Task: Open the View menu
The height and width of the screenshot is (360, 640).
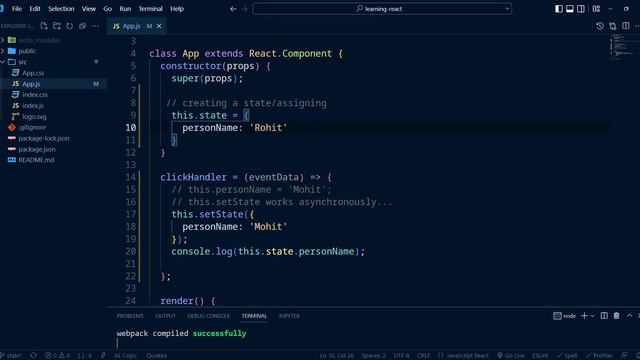Action: (89, 9)
